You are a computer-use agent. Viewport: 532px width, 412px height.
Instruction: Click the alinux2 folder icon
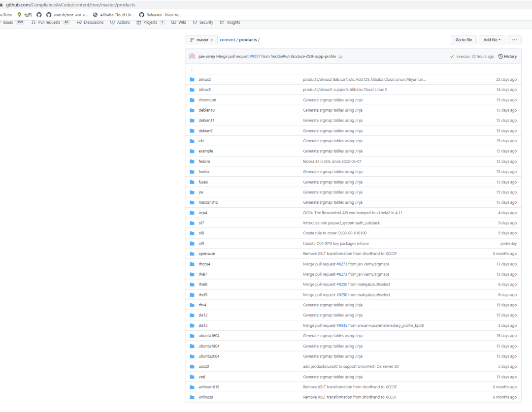tap(192, 79)
